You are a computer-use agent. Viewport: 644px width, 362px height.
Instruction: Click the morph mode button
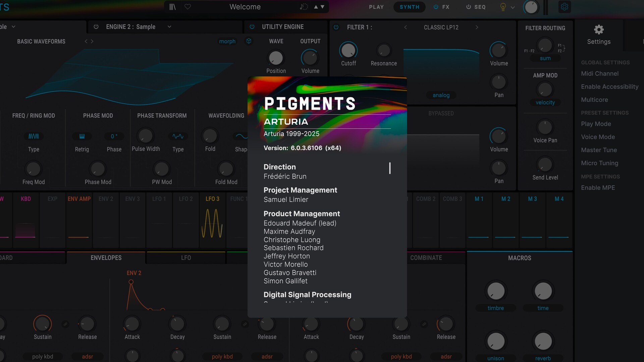(227, 41)
